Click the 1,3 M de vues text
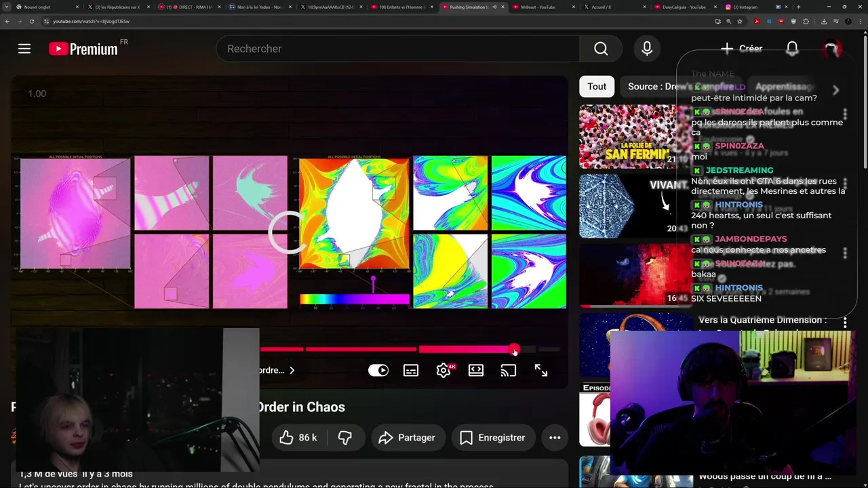 click(48, 474)
